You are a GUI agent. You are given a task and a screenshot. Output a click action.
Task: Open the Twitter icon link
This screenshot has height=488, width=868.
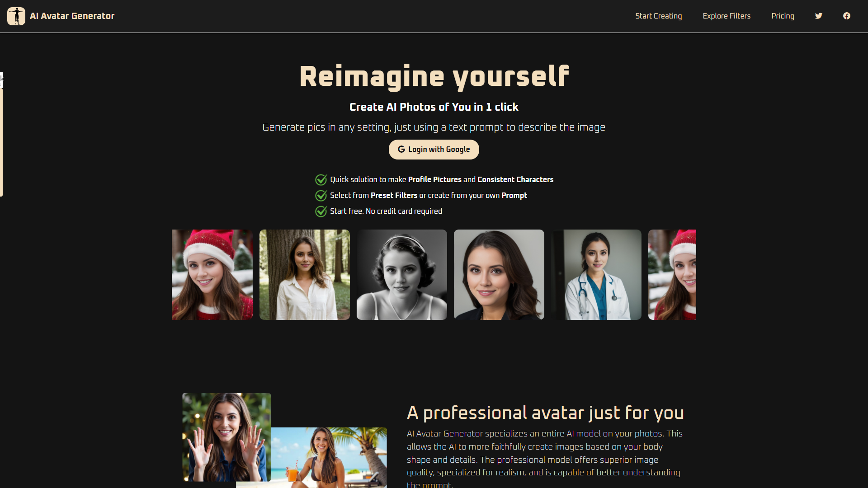(819, 16)
